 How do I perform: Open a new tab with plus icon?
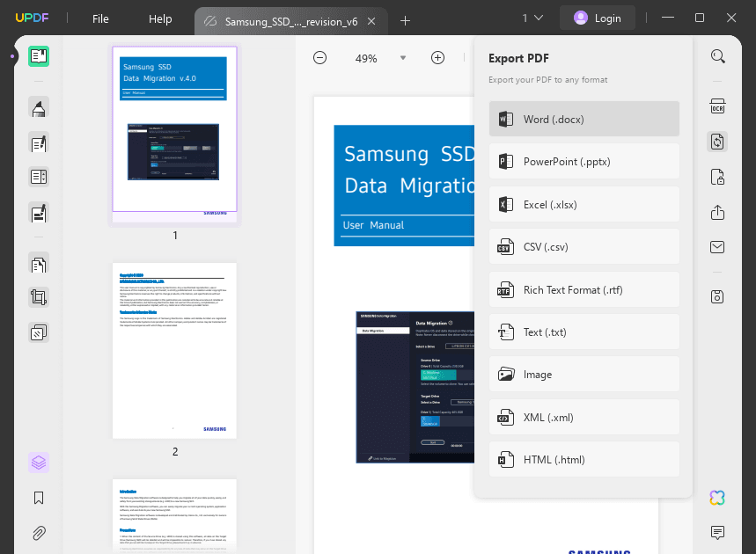click(x=405, y=21)
